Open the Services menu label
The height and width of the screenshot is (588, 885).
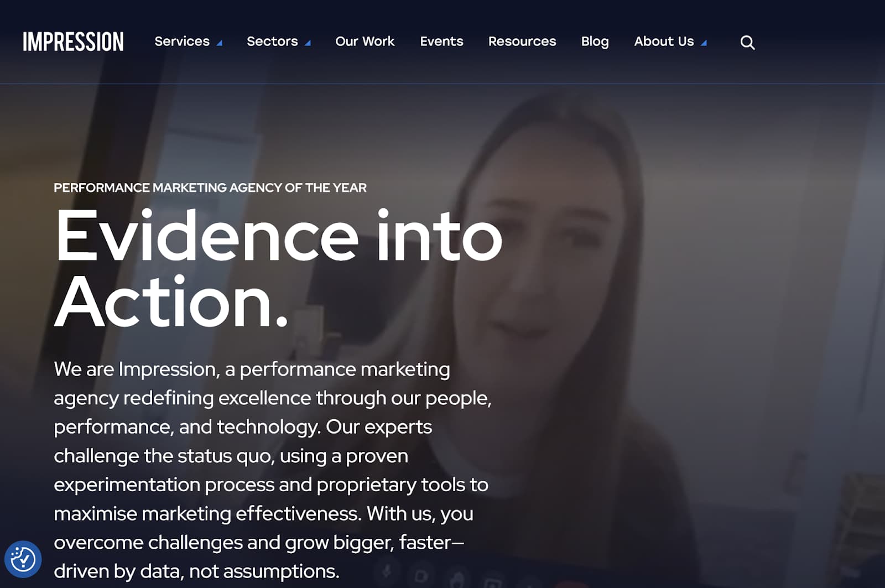coord(182,41)
